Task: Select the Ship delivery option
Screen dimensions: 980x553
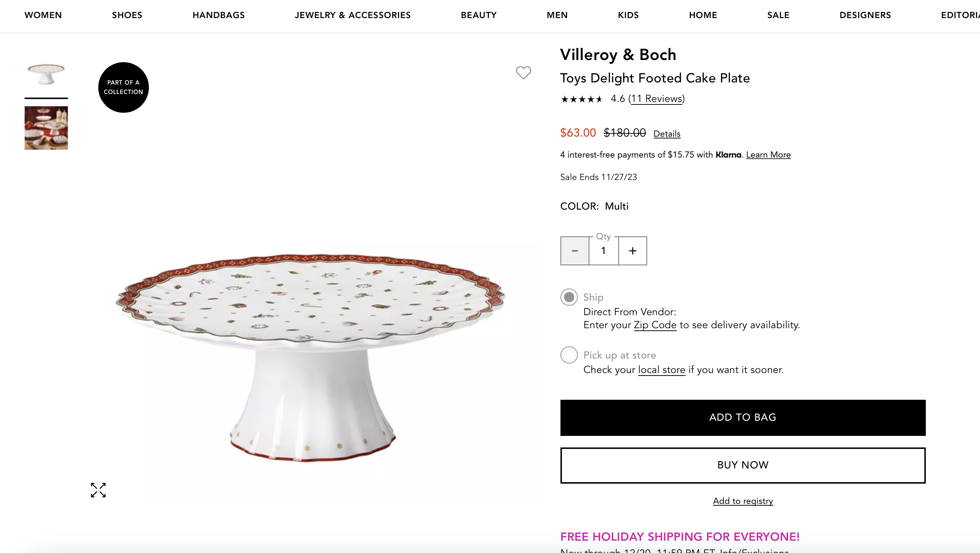Action: tap(569, 297)
